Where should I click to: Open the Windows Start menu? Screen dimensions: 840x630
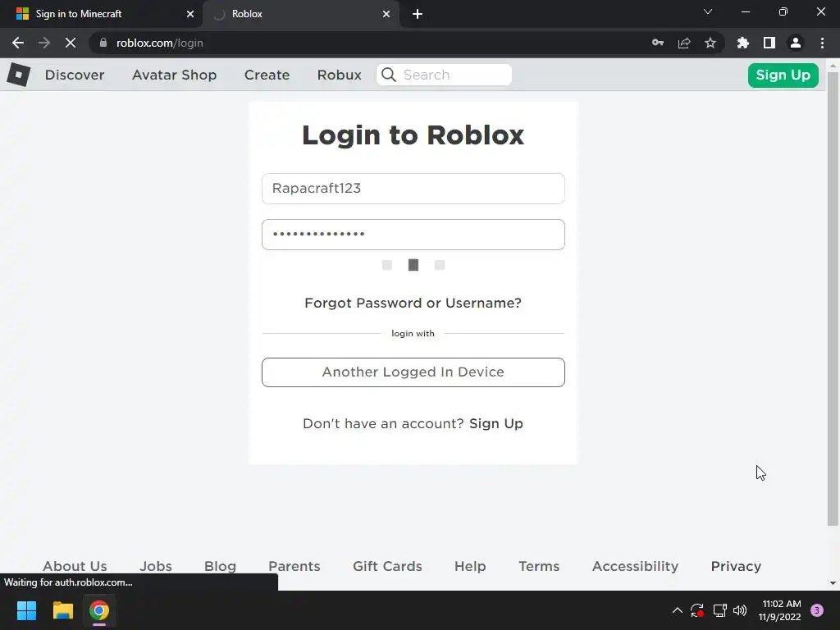(26, 610)
